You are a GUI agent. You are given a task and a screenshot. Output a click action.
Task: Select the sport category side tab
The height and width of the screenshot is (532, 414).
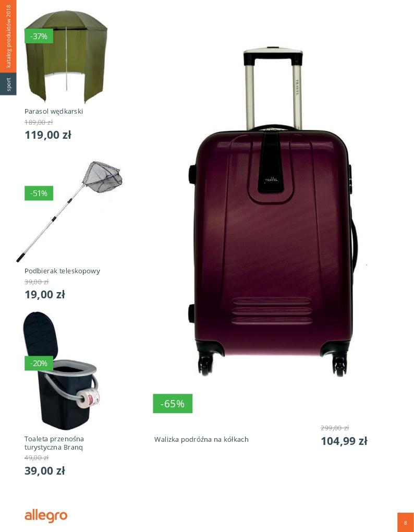tap(8, 84)
